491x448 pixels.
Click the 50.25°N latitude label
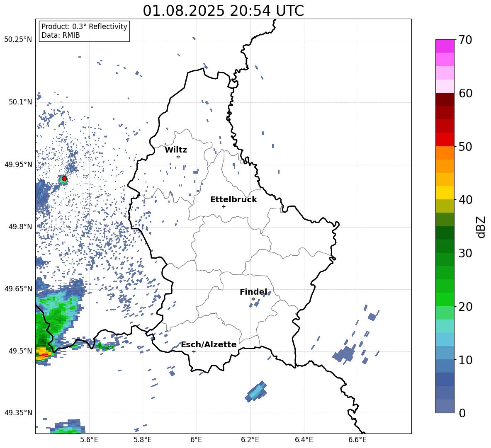point(18,40)
